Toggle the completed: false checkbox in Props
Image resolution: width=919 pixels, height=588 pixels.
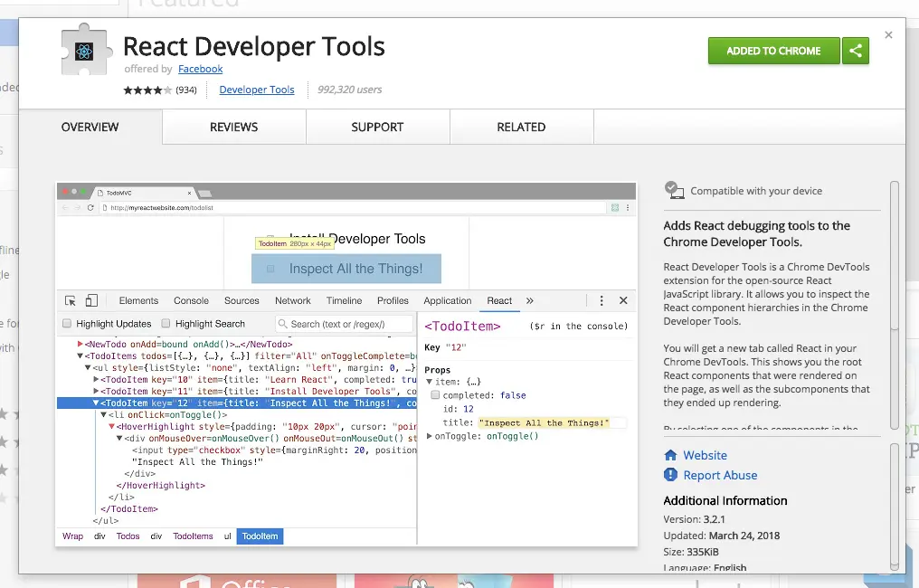click(x=435, y=395)
